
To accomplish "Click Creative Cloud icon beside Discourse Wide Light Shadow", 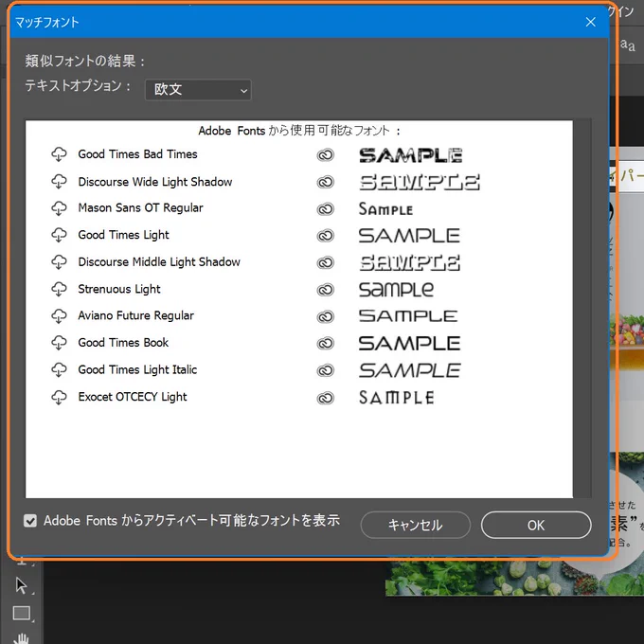I will [325, 182].
